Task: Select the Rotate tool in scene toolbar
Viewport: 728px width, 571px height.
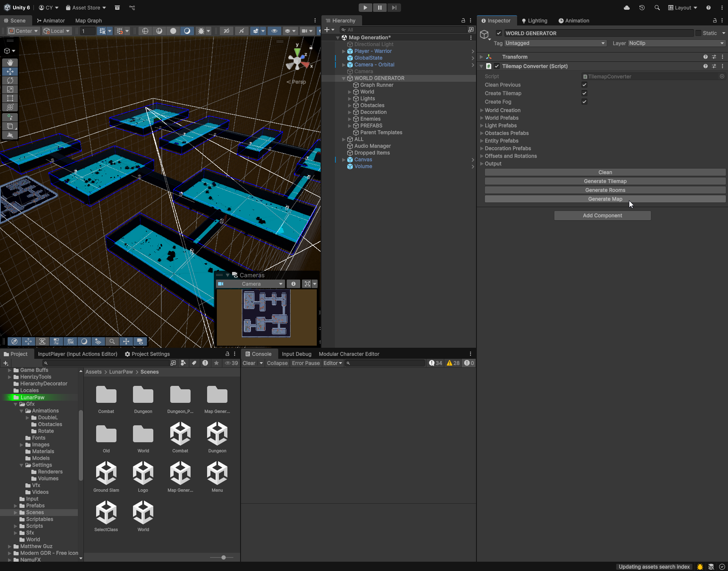Action: [10, 80]
